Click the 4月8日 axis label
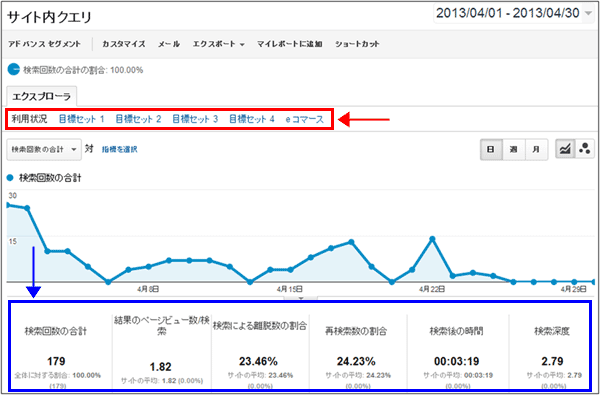600x395 pixels. click(148, 289)
